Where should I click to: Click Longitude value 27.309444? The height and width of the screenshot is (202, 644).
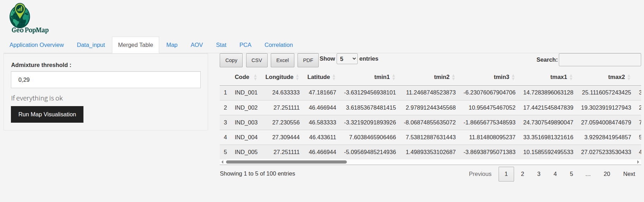(286, 137)
